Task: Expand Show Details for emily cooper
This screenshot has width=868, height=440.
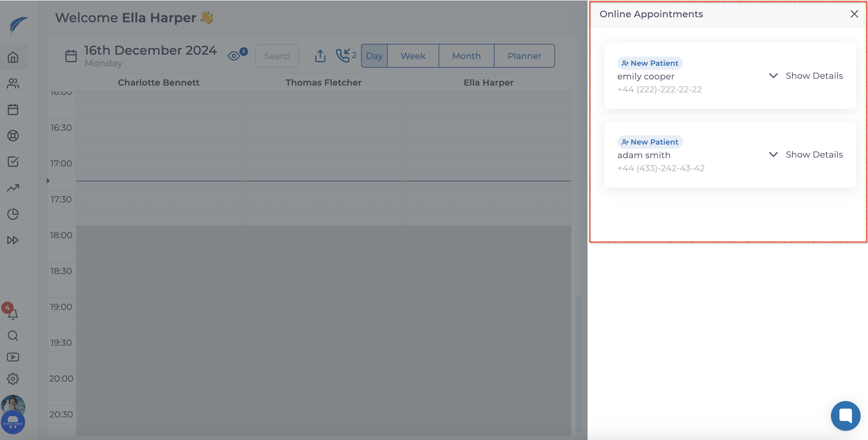Action: (806, 76)
